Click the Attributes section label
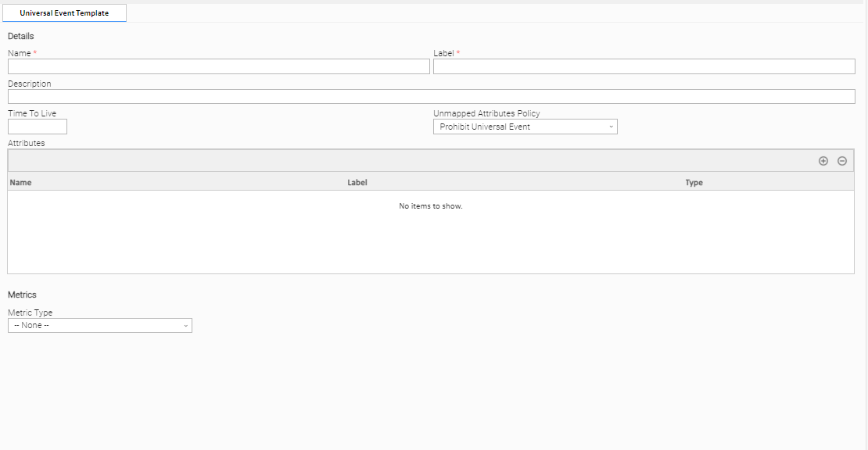Screen dimensions: 868x450 pos(27,144)
